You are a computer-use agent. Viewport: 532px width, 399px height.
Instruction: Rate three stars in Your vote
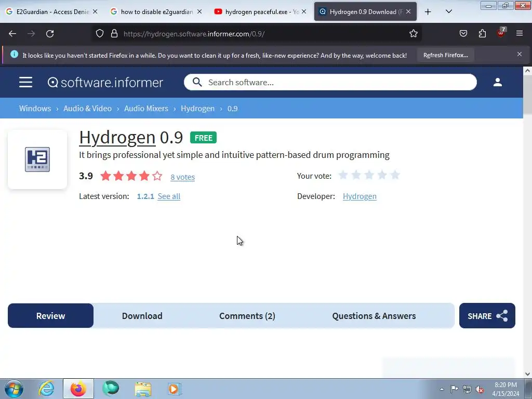[x=369, y=175]
